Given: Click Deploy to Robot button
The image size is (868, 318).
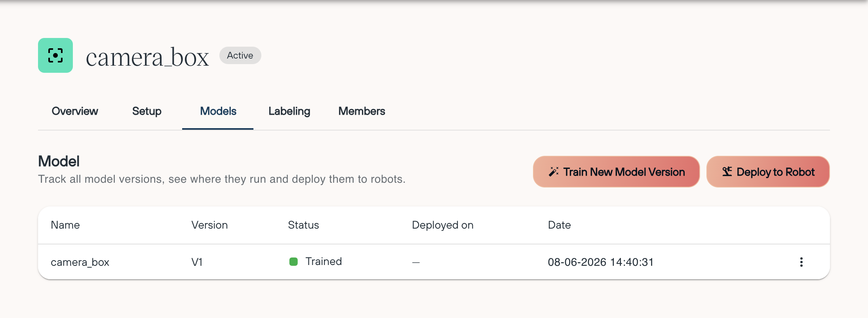Looking at the screenshot, I should (x=768, y=172).
